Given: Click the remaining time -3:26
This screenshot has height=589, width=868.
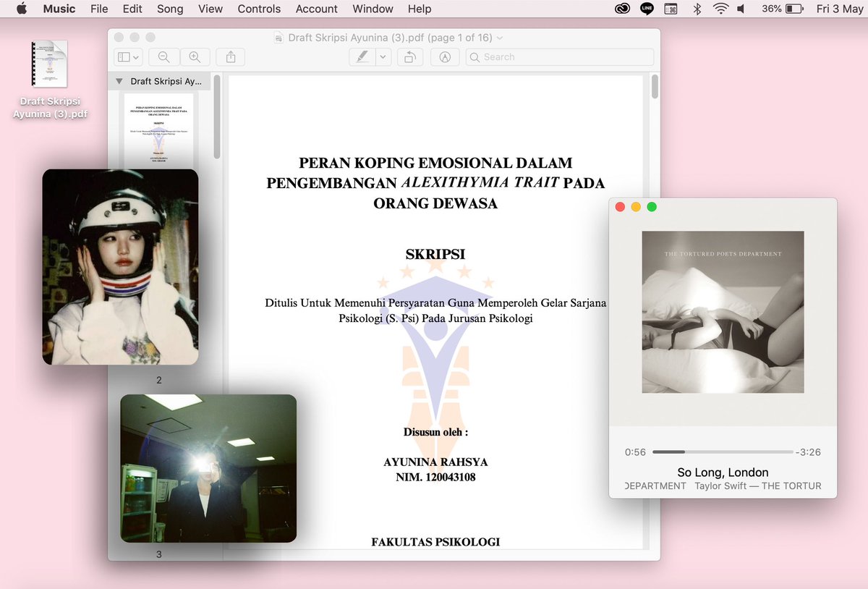Looking at the screenshot, I should coord(808,452).
